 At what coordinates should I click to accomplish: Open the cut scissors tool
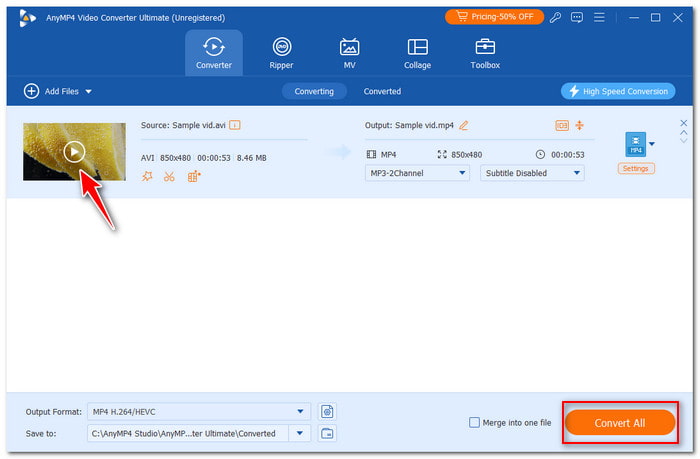[169, 177]
